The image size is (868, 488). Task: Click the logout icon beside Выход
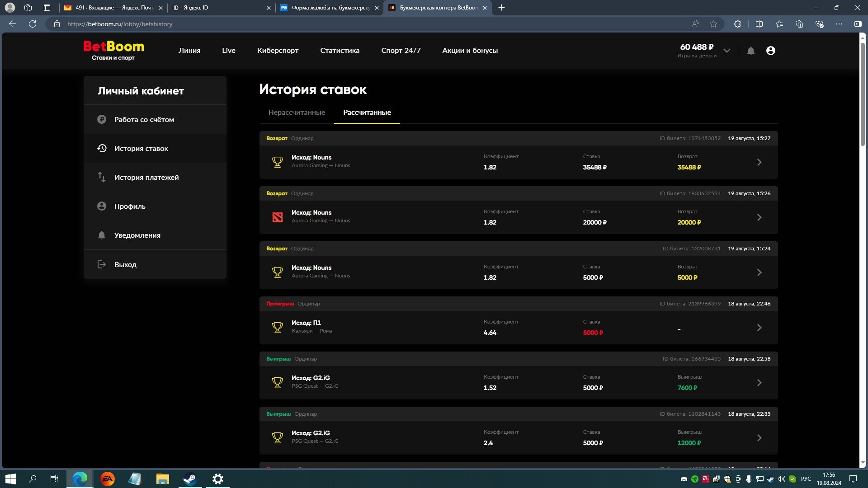pos(102,264)
